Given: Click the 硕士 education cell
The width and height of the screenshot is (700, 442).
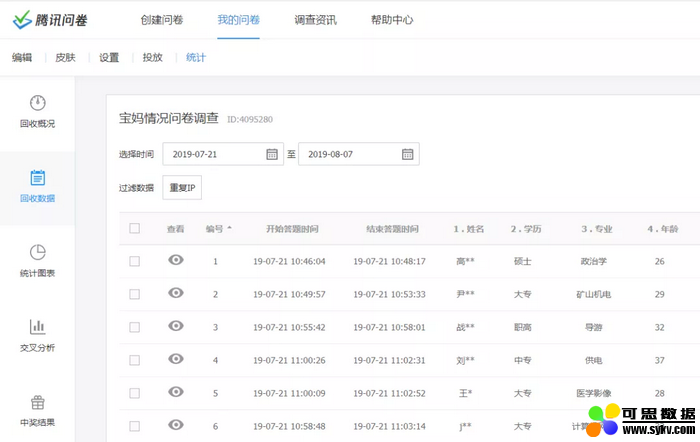Looking at the screenshot, I should 523,261.
